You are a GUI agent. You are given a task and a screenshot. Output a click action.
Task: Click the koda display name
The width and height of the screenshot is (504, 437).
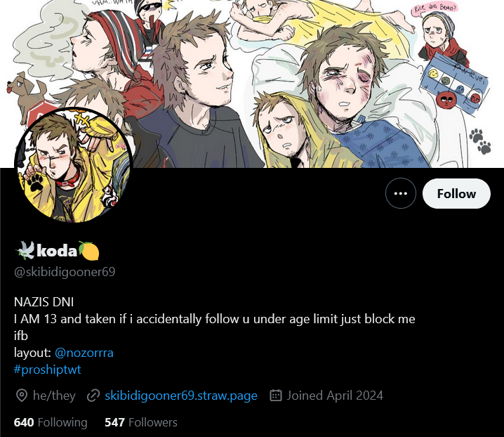point(57,250)
